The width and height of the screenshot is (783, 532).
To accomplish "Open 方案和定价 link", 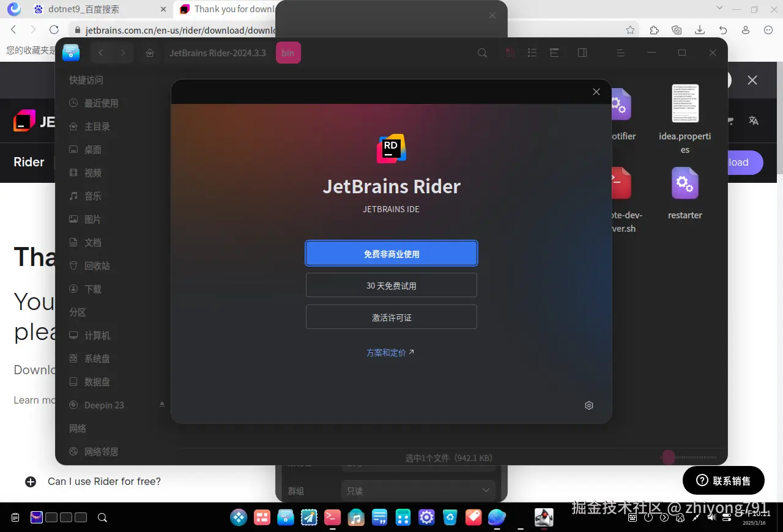I will (x=390, y=352).
